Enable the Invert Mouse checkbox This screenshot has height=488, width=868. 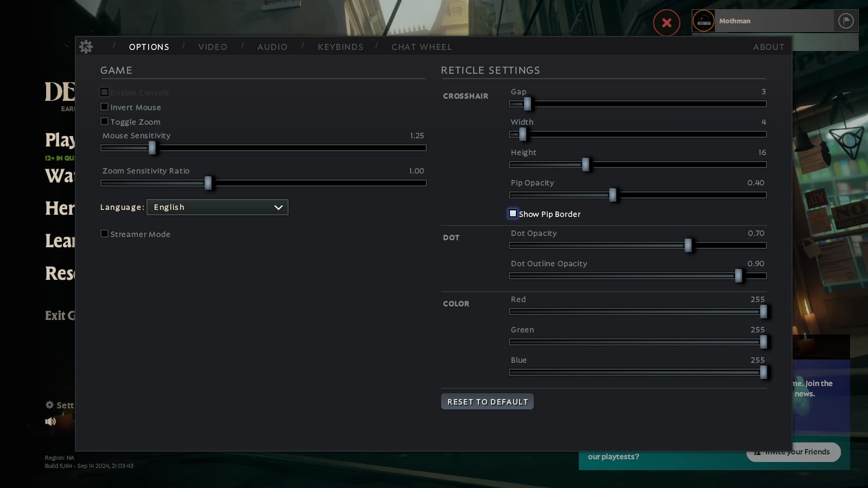pos(105,107)
